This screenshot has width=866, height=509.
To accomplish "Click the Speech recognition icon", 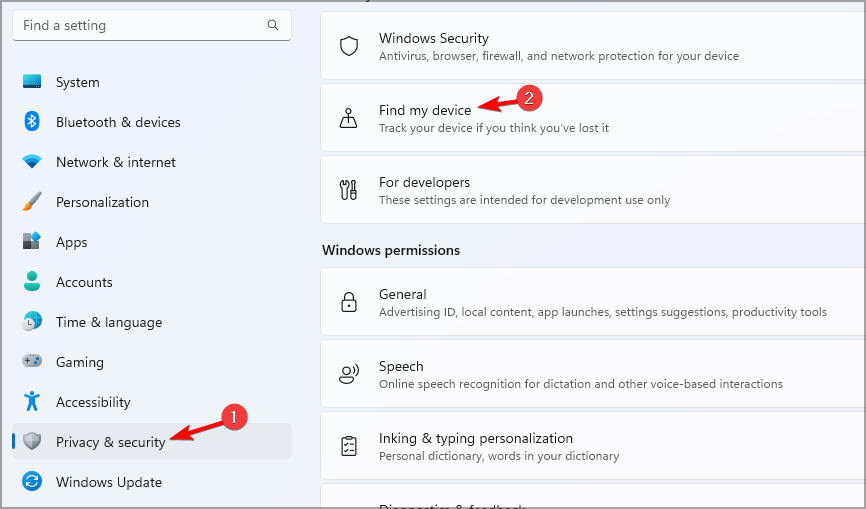I will tap(348, 374).
